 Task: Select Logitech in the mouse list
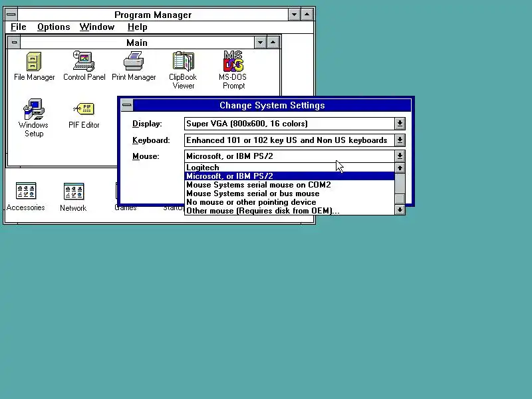pyautogui.click(x=290, y=168)
